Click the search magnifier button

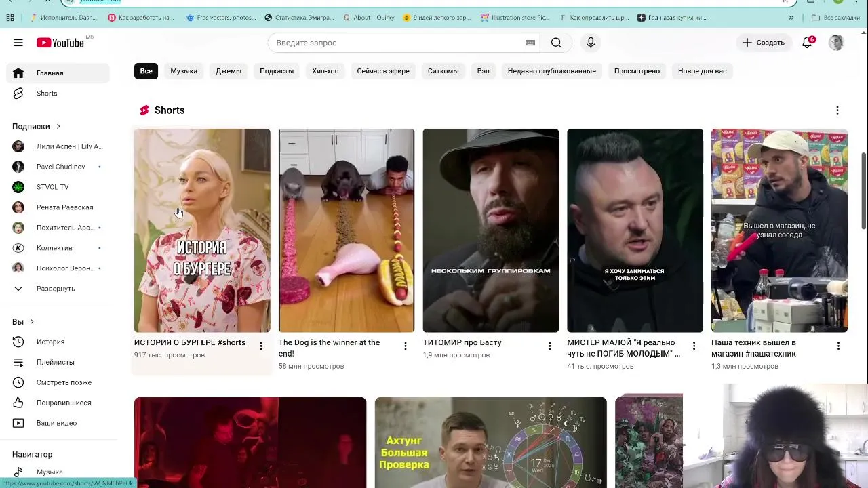pyautogui.click(x=556, y=43)
